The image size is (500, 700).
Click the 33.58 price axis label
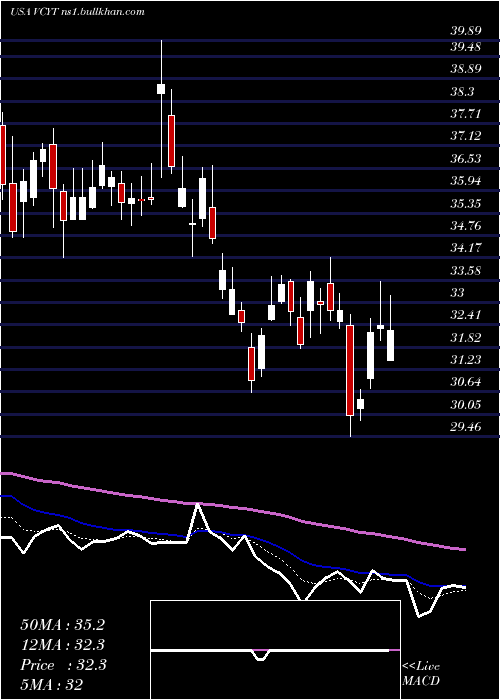(x=465, y=271)
